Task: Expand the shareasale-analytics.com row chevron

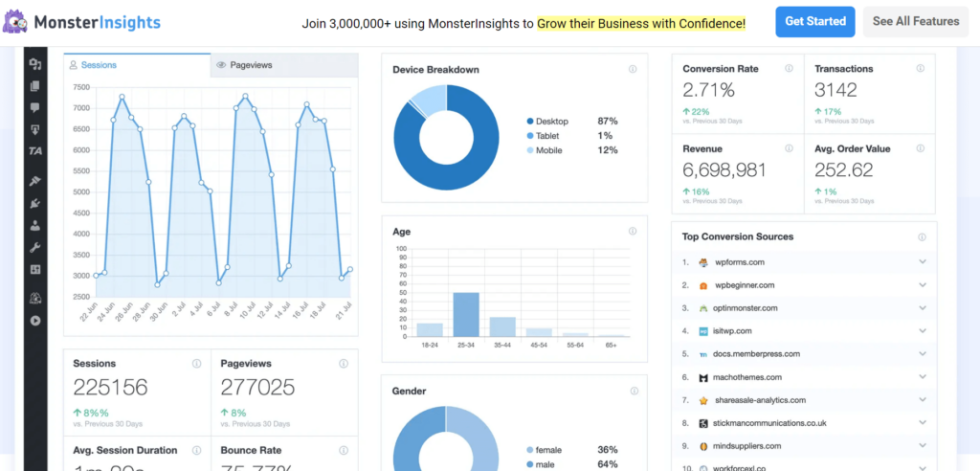Action: pyautogui.click(x=923, y=400)
